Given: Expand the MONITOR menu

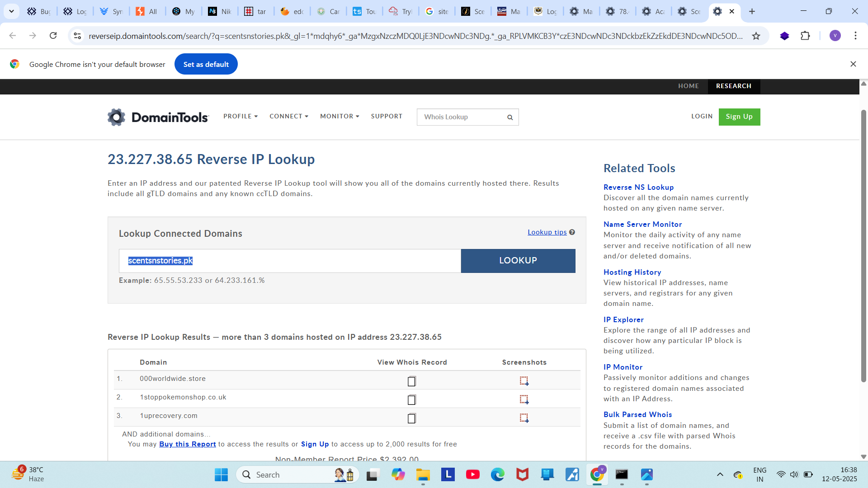Looking at the screenshot, I should pos(340,117).
